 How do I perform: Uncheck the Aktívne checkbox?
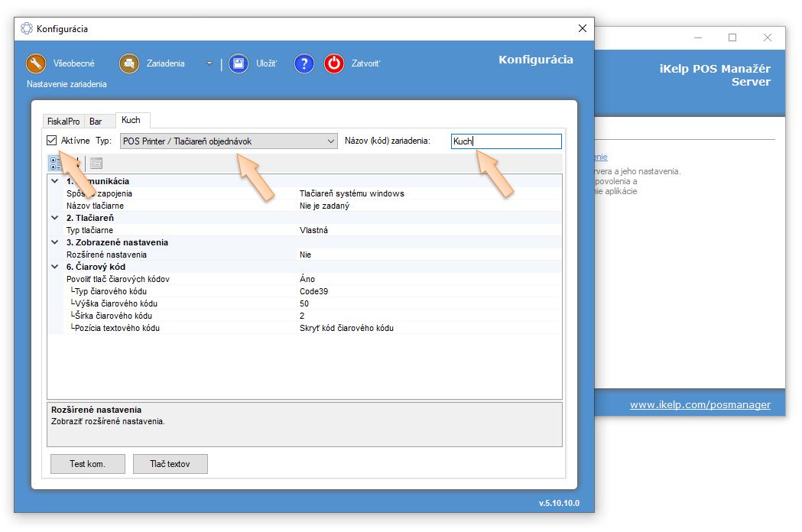52,141
